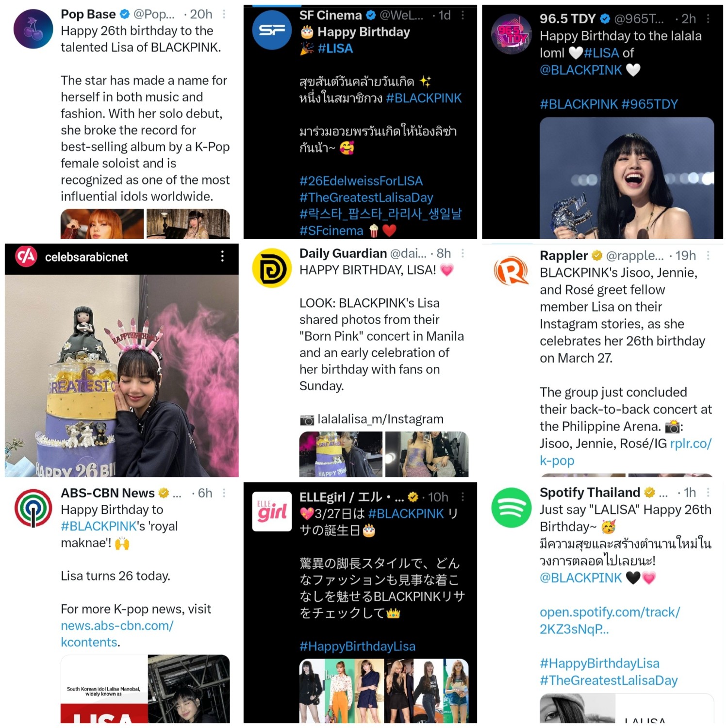Open more options on celebsarabicnet post

(x=222, y=256)
